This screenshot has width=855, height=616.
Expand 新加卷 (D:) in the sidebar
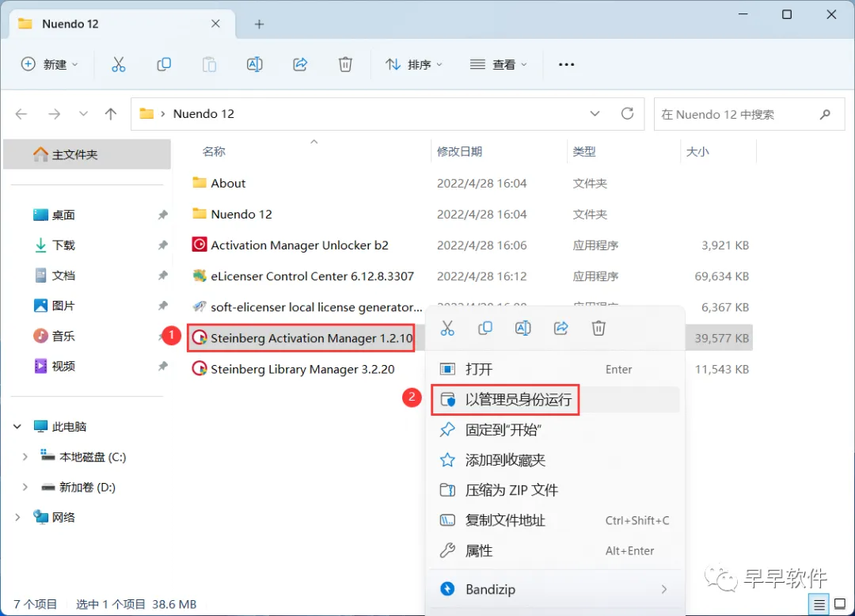[x=25, y=487]
